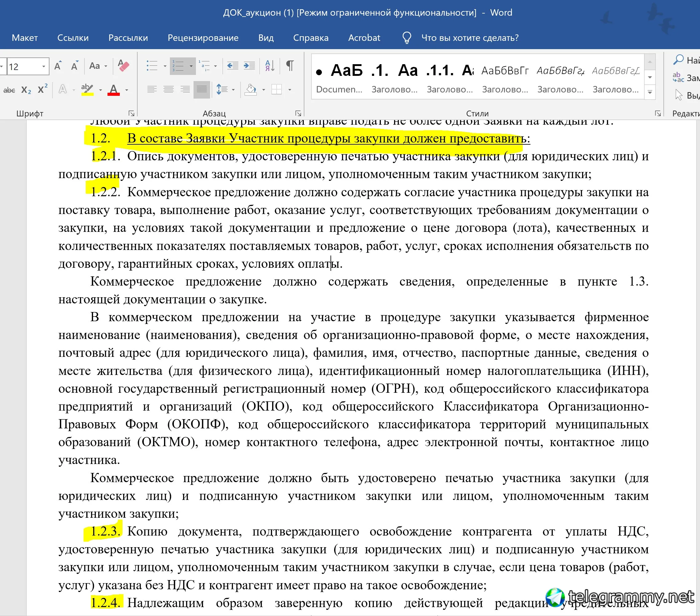Expand the Styles gallery More arrow
Screen dimensions: 700x616
click(x=650, y=92)
